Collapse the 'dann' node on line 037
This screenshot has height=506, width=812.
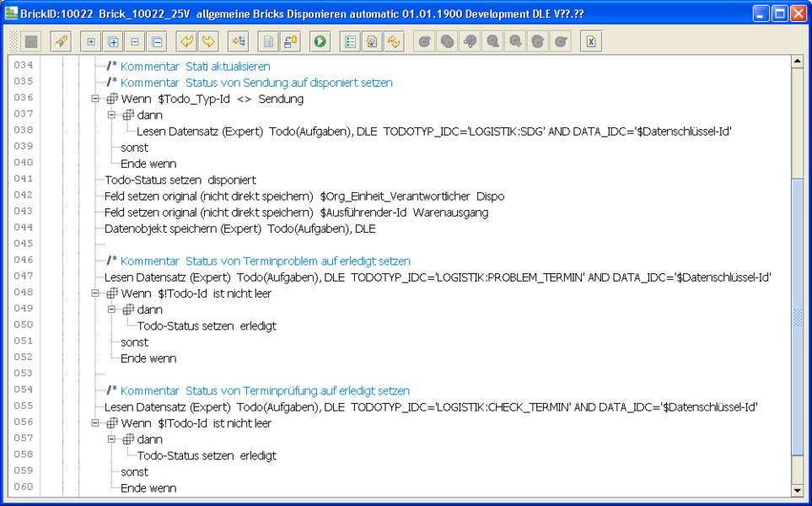tap(111, 116)
